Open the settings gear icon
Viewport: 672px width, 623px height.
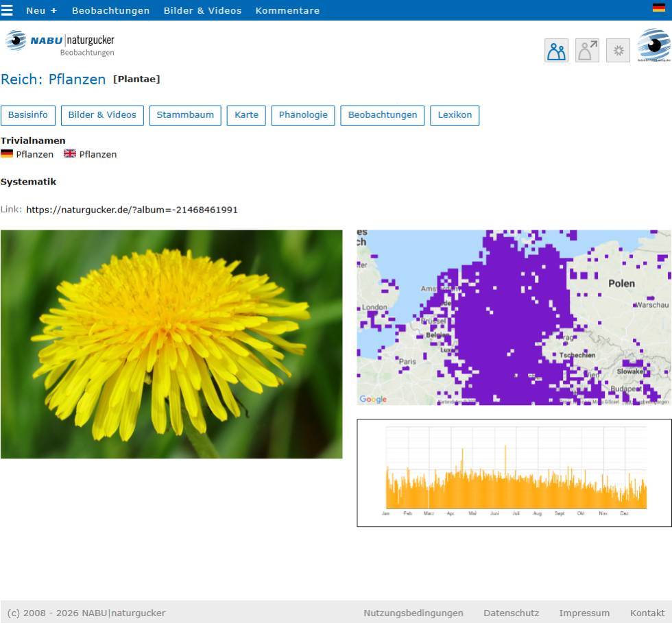click(x=618, y=51)
